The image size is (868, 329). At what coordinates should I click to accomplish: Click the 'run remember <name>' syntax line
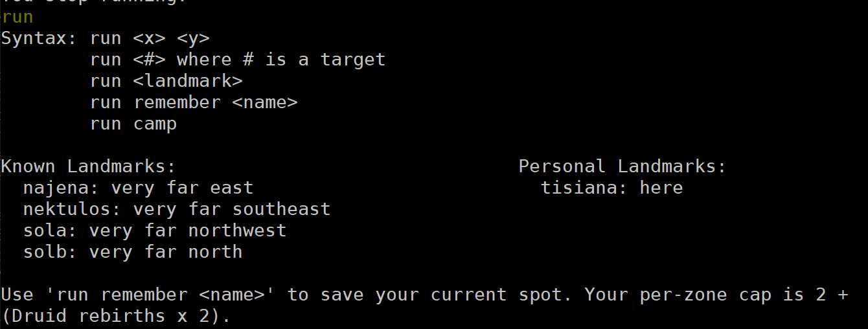(x=194, y=102)
